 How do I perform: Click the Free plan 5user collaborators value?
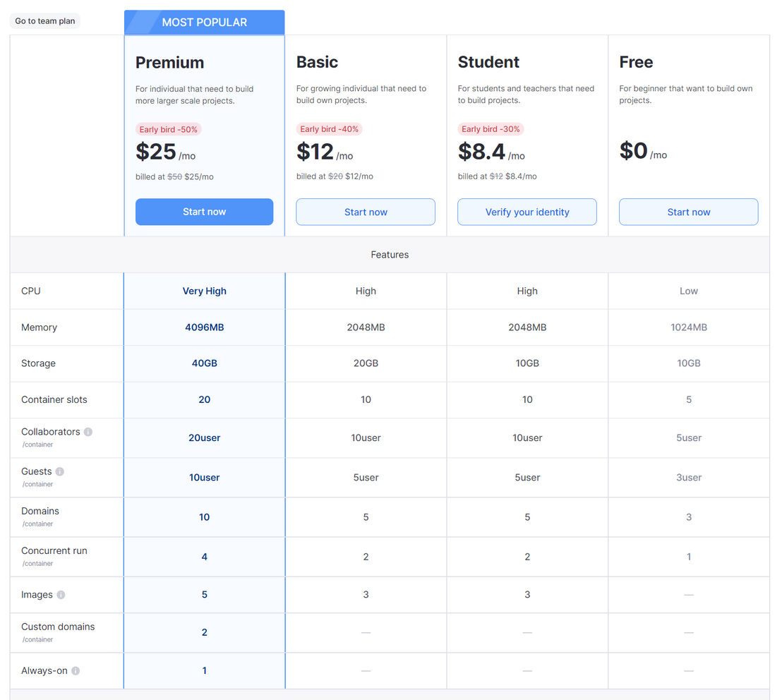pyautogui.click(x=689, y=437)
